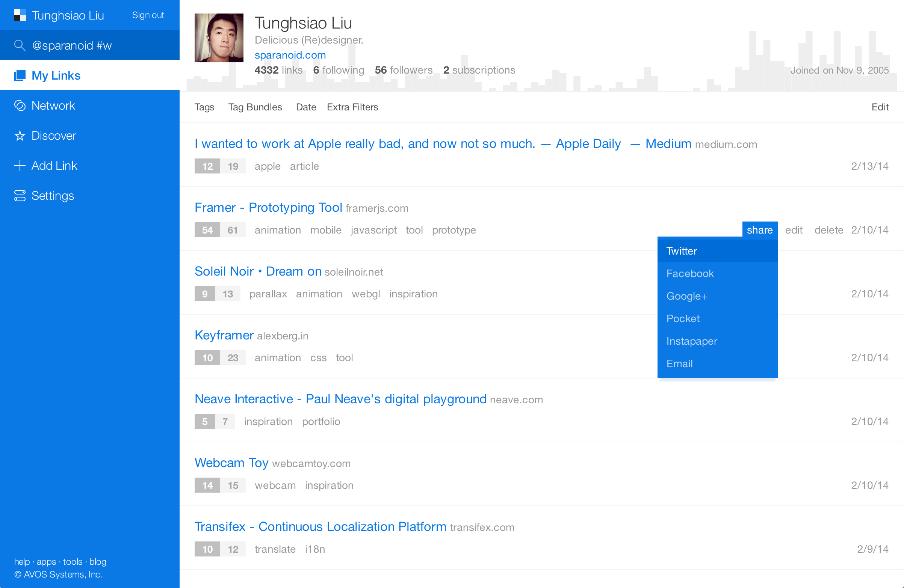
Task: View the 56 followers list
Action: 404,70
